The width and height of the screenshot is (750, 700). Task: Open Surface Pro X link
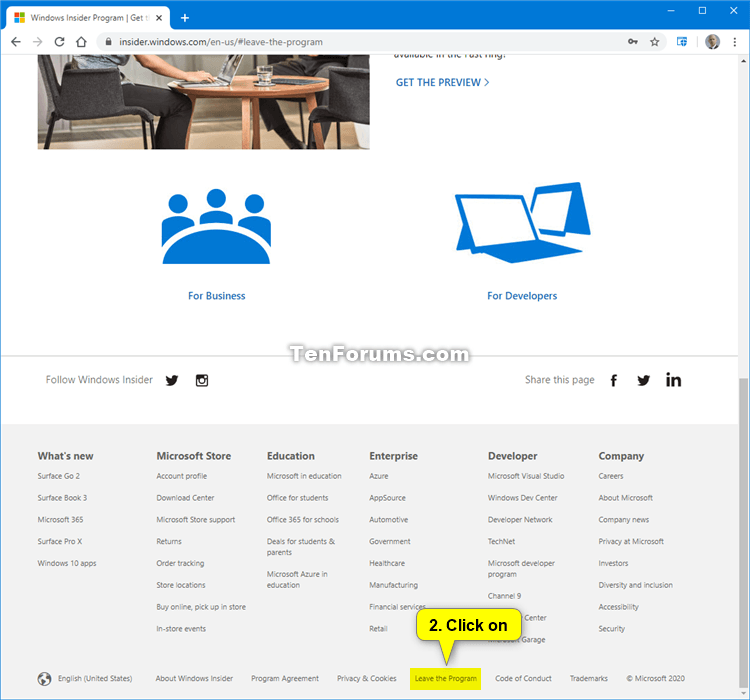(x=60, y=541)
